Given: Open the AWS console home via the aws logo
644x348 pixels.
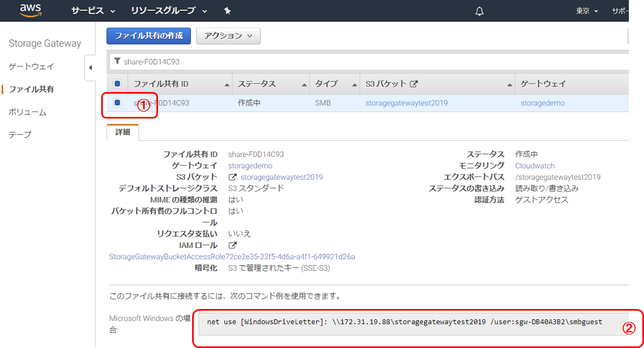Looking at the screenshot, I should click(30, 10).
